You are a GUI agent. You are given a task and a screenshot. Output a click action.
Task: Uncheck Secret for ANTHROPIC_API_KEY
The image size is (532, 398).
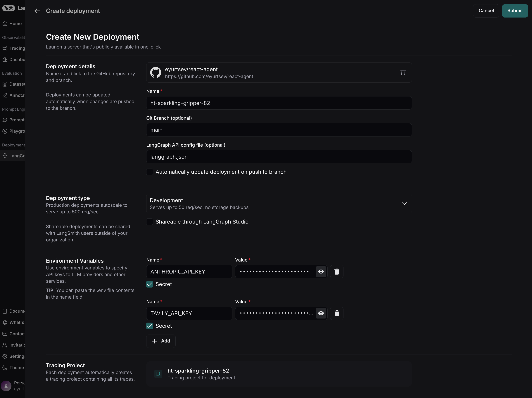coord(150,284)
